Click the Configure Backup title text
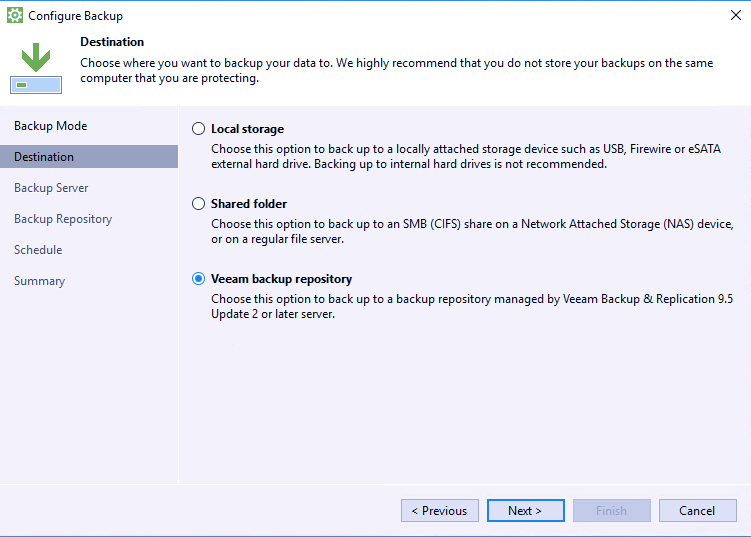Image resolution: width=751 pixels, height=537 pixels. click(76, 16)
